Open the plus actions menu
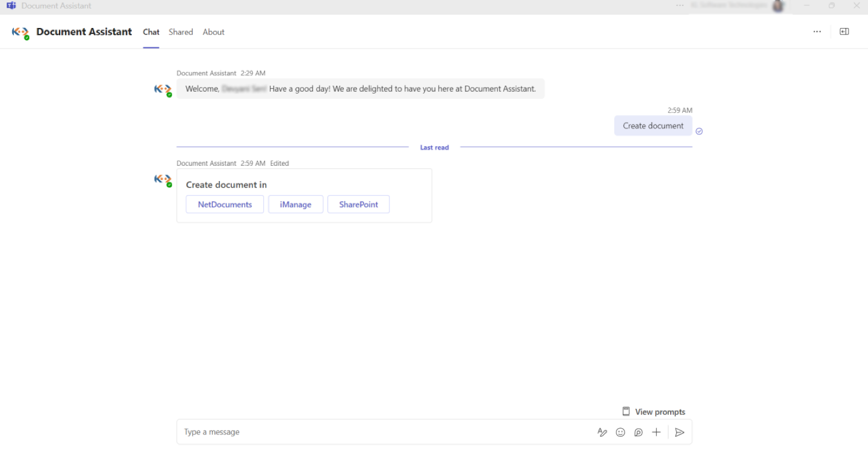The width and height of the screenshot is (868, 455). tap(656, 433)
